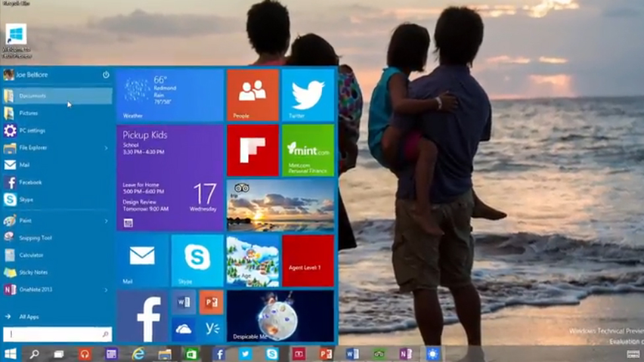Image resolution: width=644 pixels, height=362 pixels.
Task: Open Snipping Tool from Start menu
Action: [57, 237]
